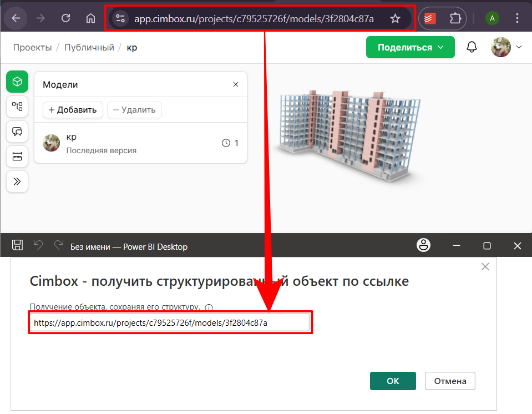
Task: Go forward in browser history
Action: 40,18
